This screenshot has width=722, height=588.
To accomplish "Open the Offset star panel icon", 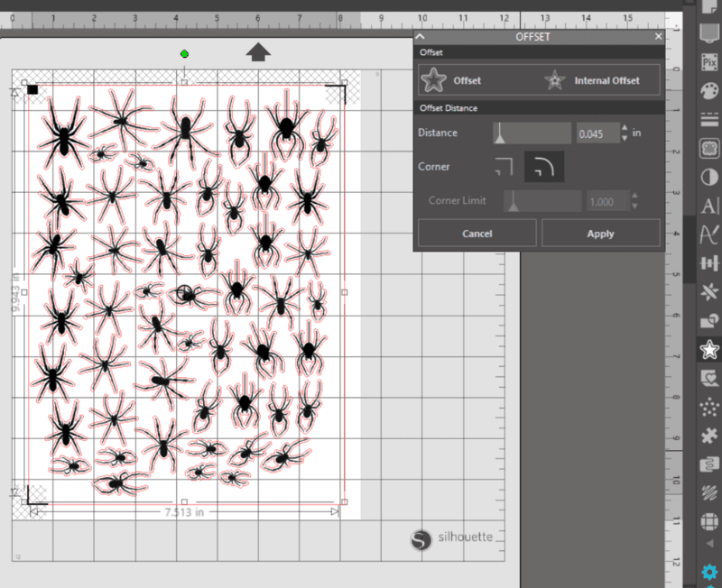I will [x=709, y=349].
